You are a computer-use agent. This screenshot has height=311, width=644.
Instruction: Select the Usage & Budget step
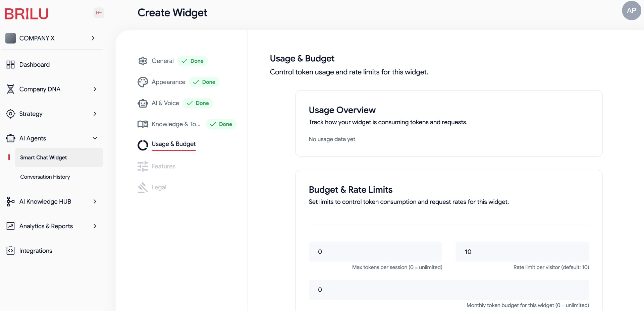pyautogui.click(x=173, y=144)
